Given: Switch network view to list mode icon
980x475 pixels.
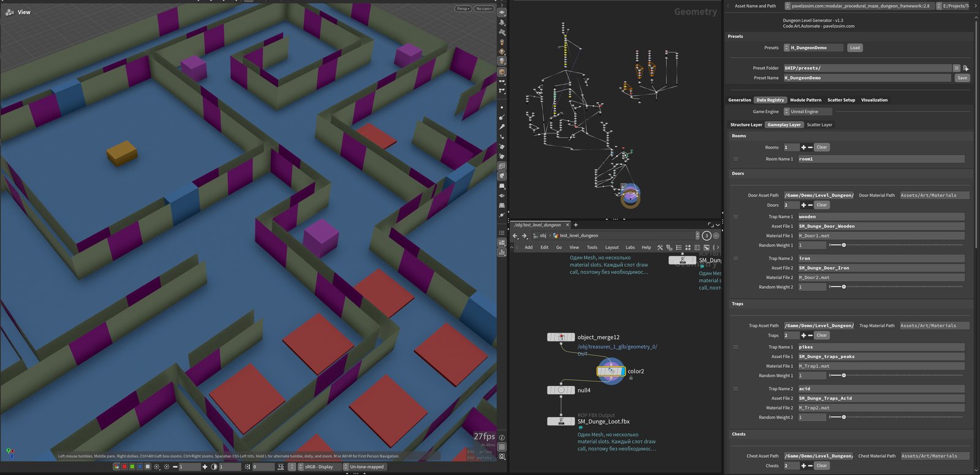Looking at the screenshot, I should point(678,247).
